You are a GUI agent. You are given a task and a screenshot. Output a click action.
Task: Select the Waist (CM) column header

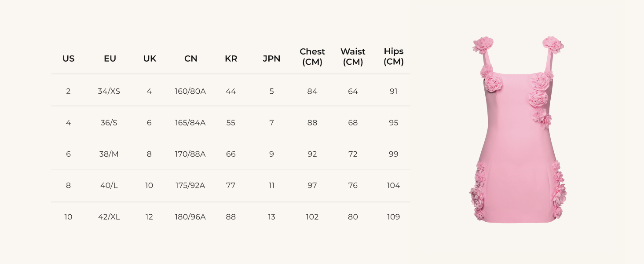[x=353, y=57]
